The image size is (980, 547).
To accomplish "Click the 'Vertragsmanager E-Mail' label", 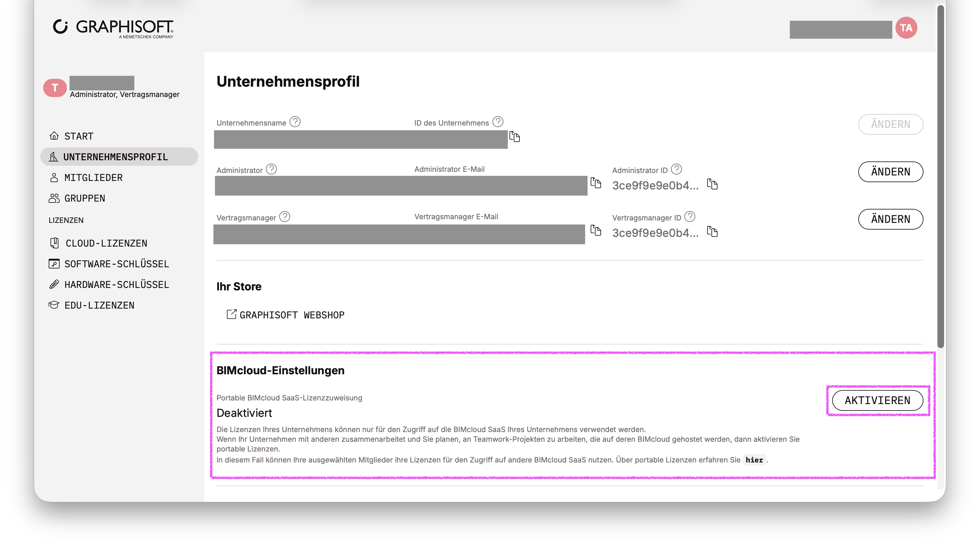I will click(x=456, y=217).
